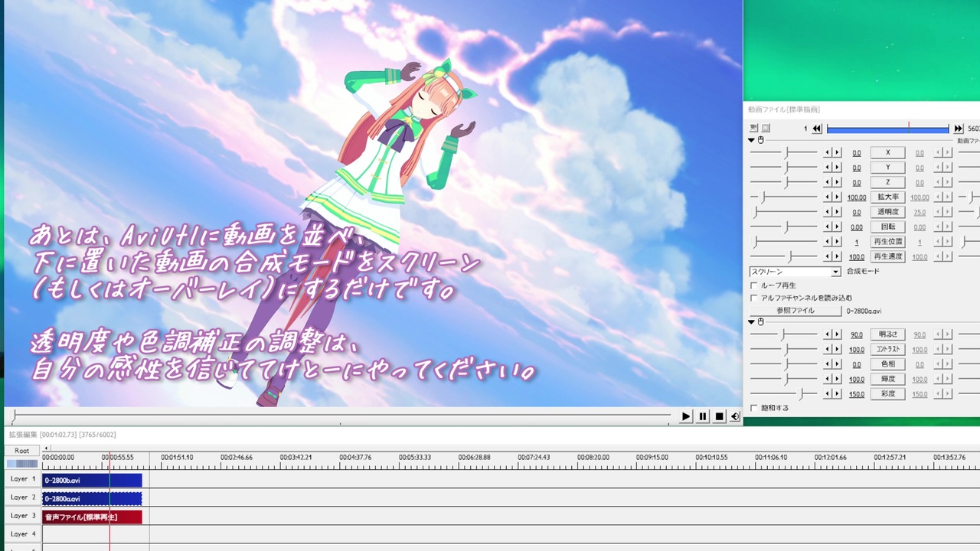This screenshot has width=980, height=551.
Task: Click the 明るさ slider track
Action: 783,334
